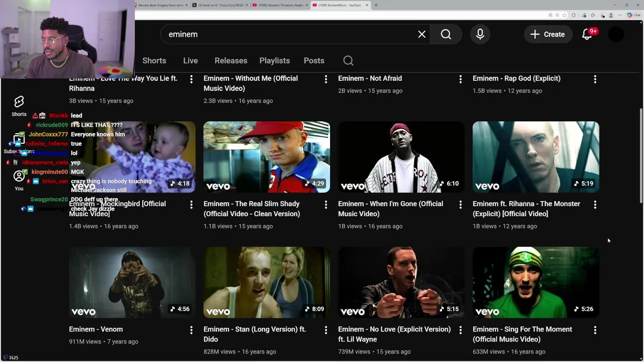644x362 pixels.
Task: Open options menu for Not Afraid video
Action: point(460,79)
